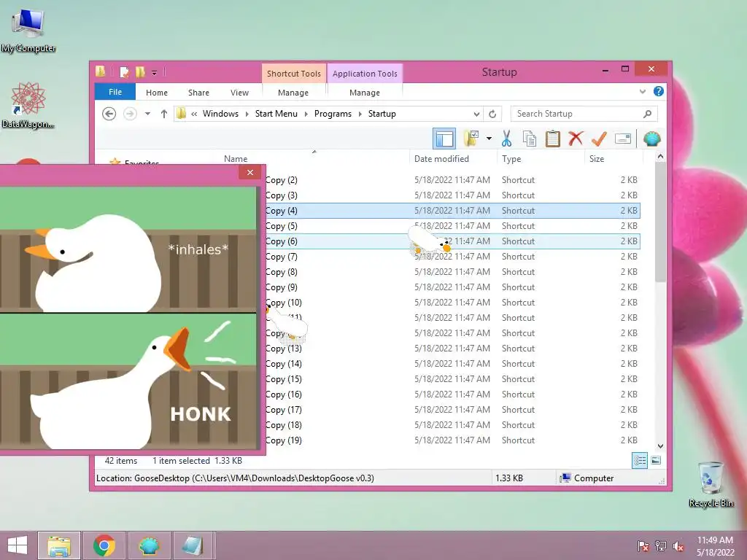Click the clipboard Paste icon in toolbar

pyautogui.click(x=553, y=139)
